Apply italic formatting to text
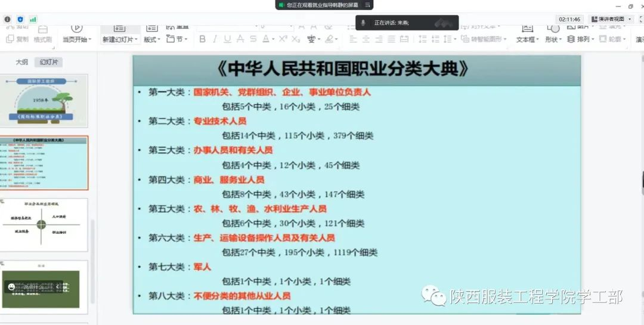Image resolution: width=644 pixels, height=325 pixels. tap(215, 39)
